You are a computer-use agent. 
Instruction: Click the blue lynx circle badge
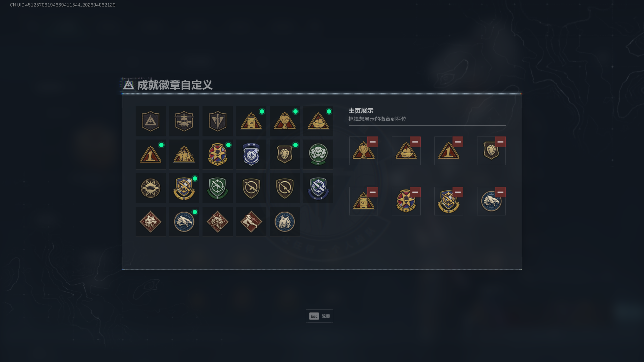(x=285, y=221)
